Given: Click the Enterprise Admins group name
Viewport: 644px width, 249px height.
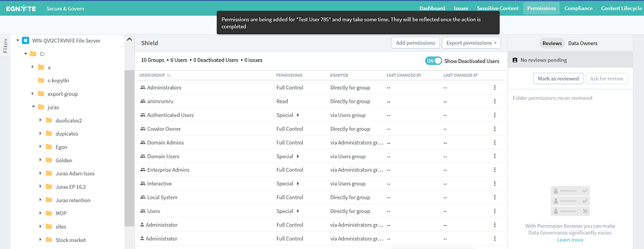Looking at the screenshot, I should (168, 170).
